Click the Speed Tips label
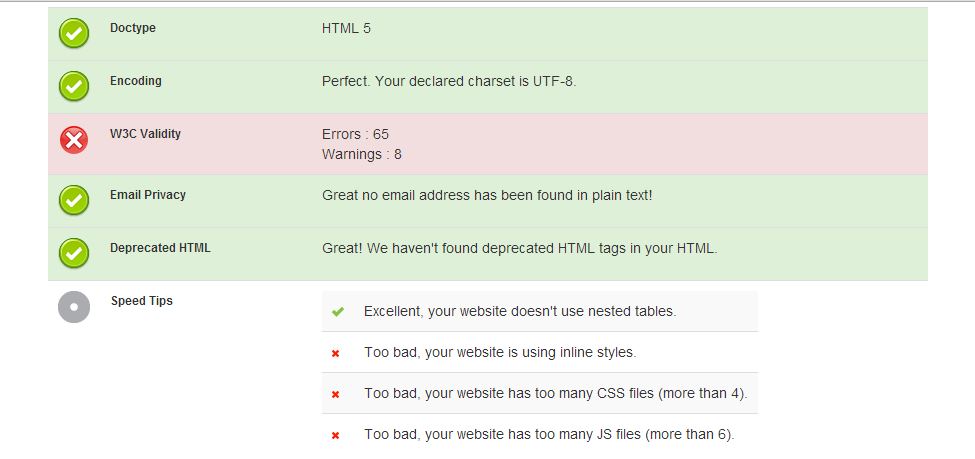Screen dimensions: 975x459 (141, 301)
